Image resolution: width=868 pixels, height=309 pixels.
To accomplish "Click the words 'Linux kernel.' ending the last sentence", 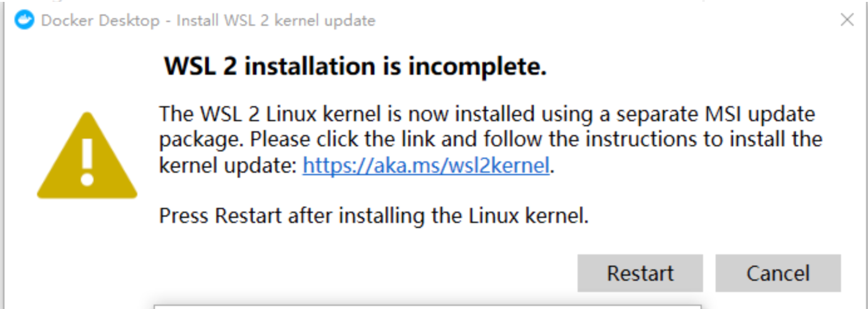I will click(529, 216).
